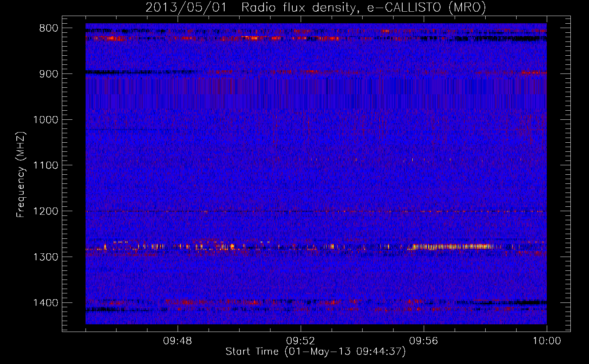
Task: Click the vertically striped band between 900 and 1000 MHz
Action: coord(316,93)
